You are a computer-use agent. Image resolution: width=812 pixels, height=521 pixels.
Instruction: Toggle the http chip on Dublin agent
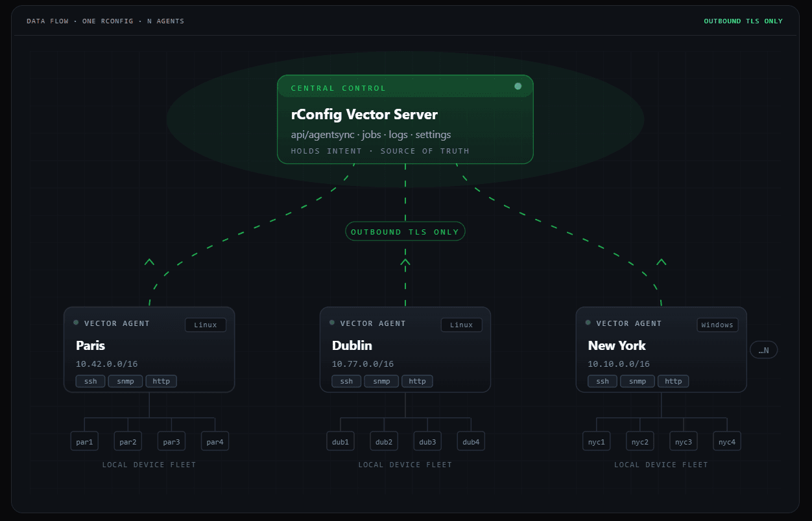(417, 381)
